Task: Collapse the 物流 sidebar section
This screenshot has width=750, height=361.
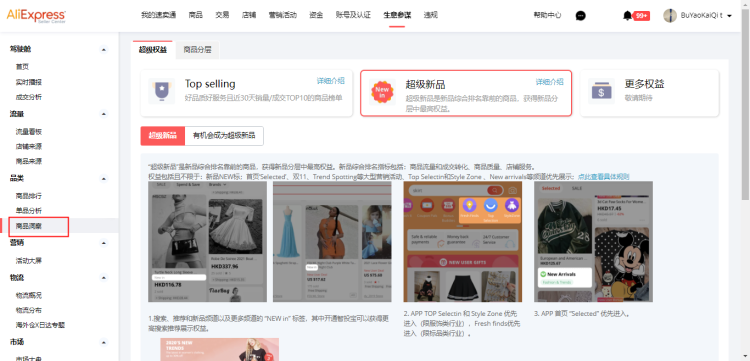Action: (104, 278)
